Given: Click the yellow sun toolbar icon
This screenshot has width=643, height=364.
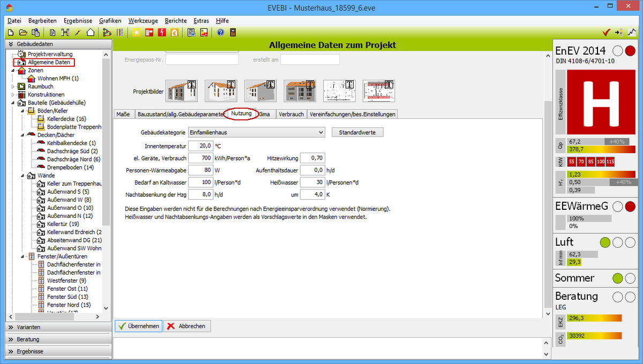Looking at the screenshot, I should pos(137,33).
